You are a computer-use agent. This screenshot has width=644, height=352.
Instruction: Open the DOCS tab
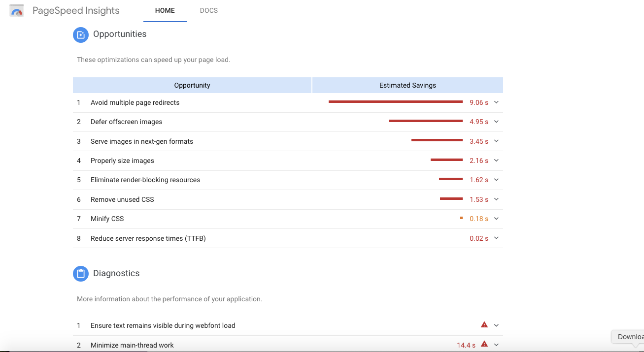[x=209, y=10]
